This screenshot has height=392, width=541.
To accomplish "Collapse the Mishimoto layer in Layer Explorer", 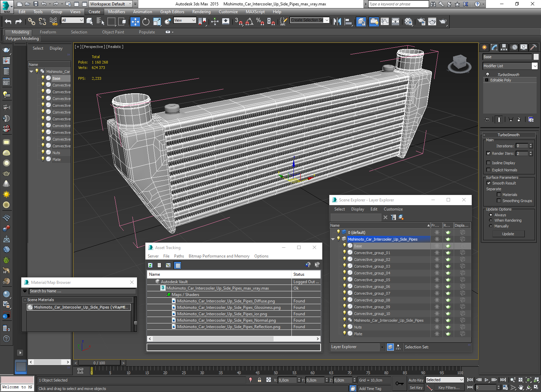I will [333, 239].
